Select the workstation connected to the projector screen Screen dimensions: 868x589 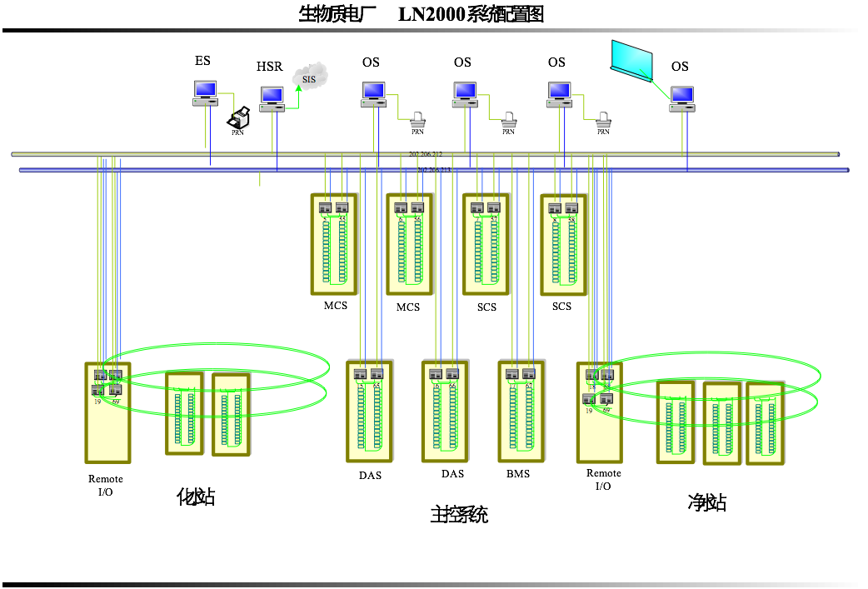point(682,98)
